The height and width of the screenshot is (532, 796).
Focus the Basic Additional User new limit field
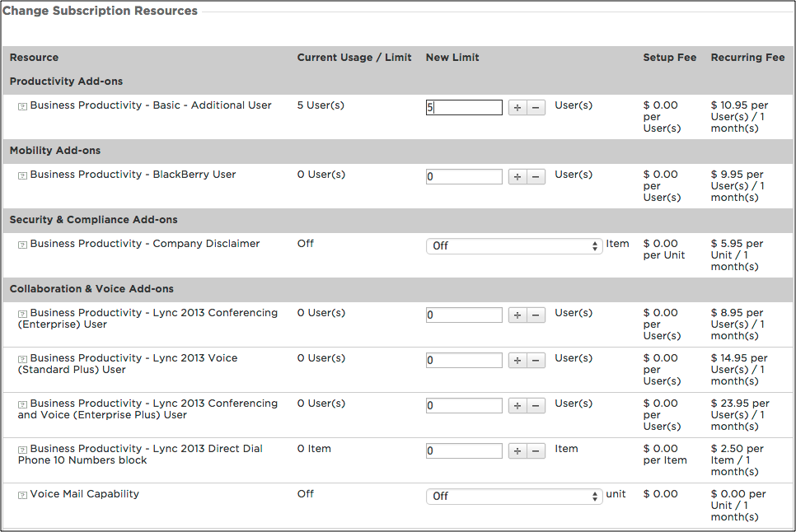(x=464, y=108)
